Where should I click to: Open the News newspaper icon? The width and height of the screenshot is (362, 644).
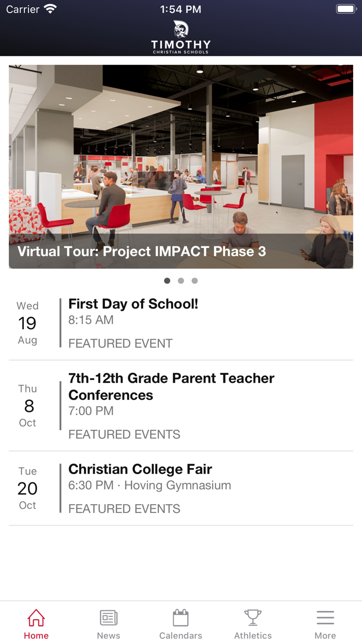(x=108, y=617)
